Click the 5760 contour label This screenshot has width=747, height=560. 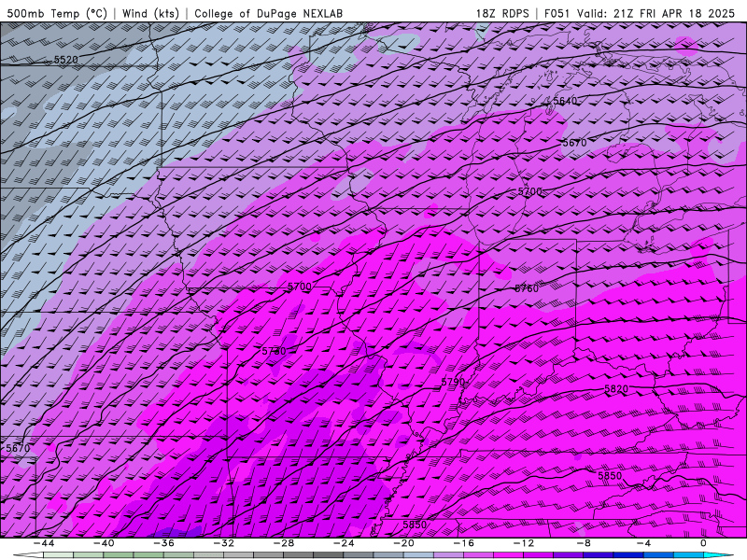click(x=527, y=288)
